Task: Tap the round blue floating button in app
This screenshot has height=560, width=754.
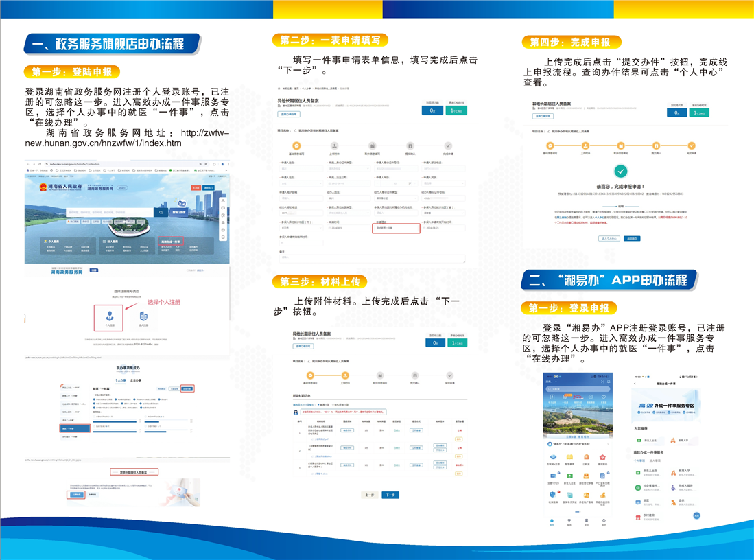Action: [x=696, y=516]
